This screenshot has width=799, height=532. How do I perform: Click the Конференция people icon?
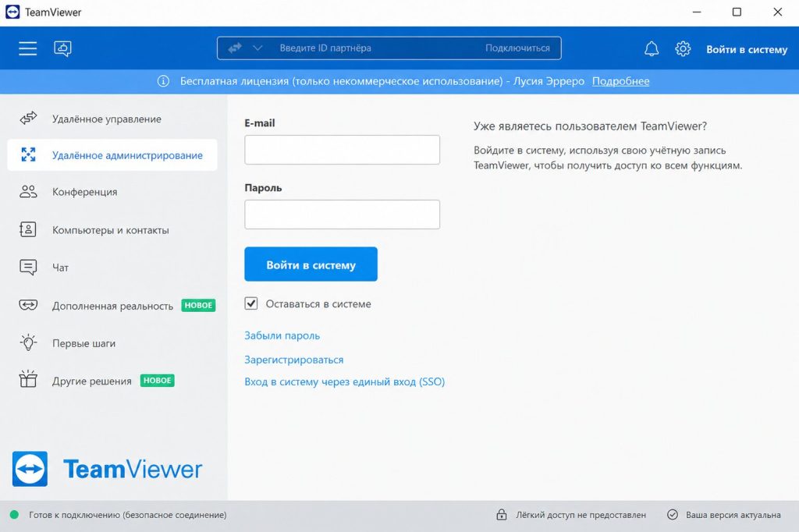(28, 192)
